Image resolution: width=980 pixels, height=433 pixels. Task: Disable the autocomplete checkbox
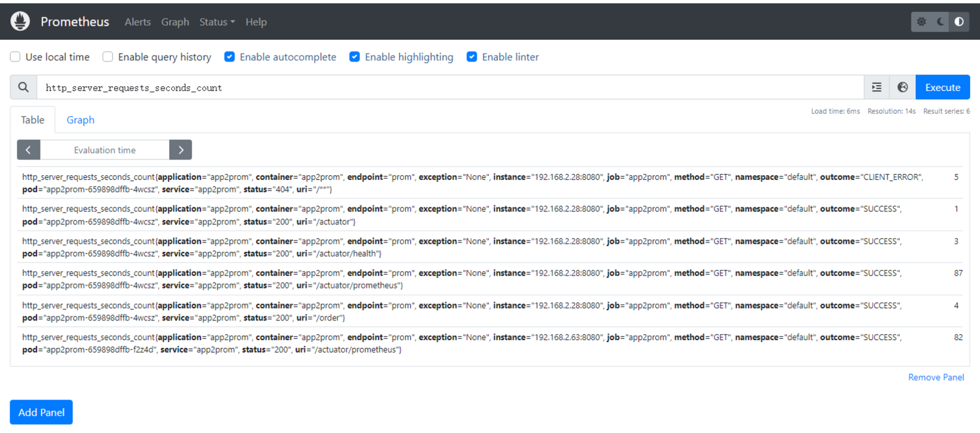(x=229, y=57)
